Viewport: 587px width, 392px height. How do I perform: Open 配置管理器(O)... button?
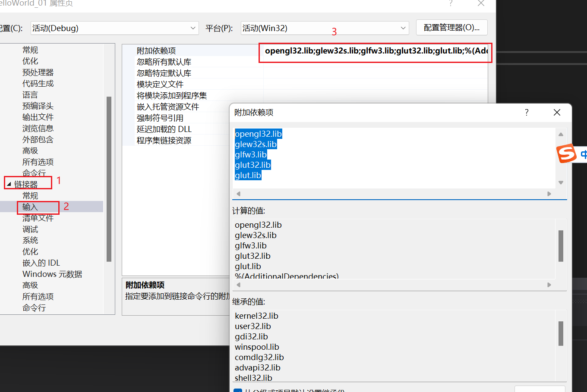451,28
